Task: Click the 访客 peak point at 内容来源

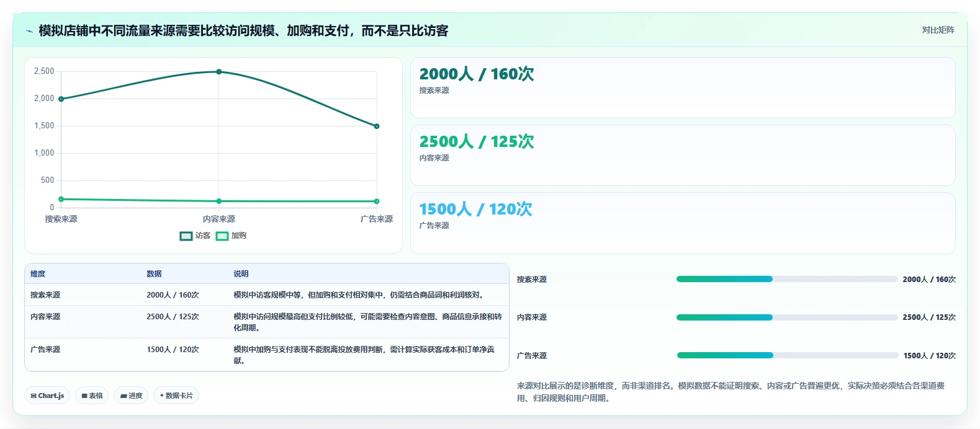Action: [219, 72]
